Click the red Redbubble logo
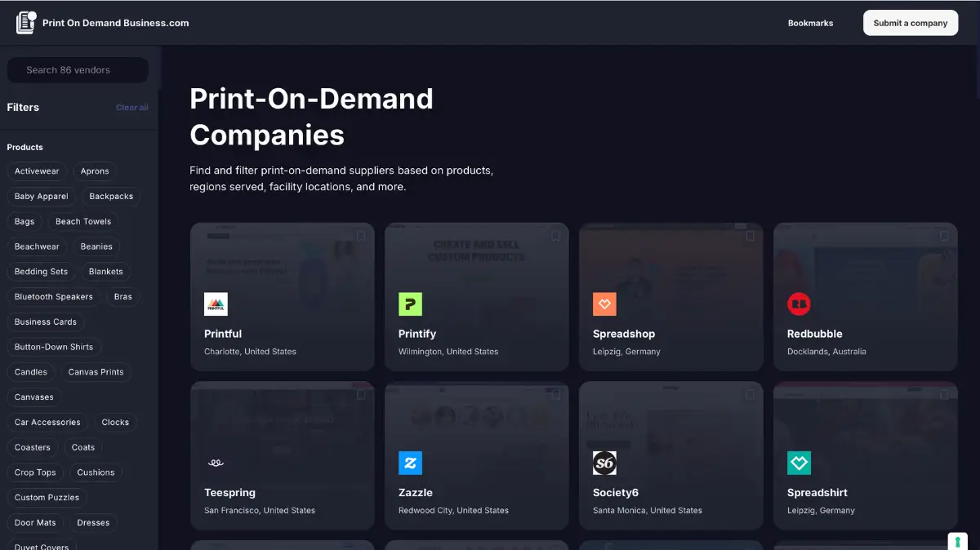The width and height of the screenshot is (980, 550). pyautogui.click(x=799, y=304)
